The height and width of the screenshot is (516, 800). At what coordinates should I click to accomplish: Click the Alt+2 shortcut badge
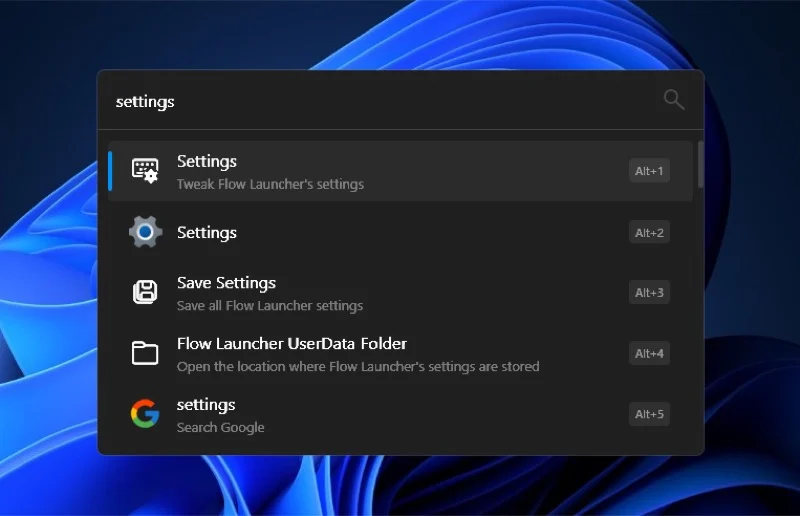click(649, 233)
